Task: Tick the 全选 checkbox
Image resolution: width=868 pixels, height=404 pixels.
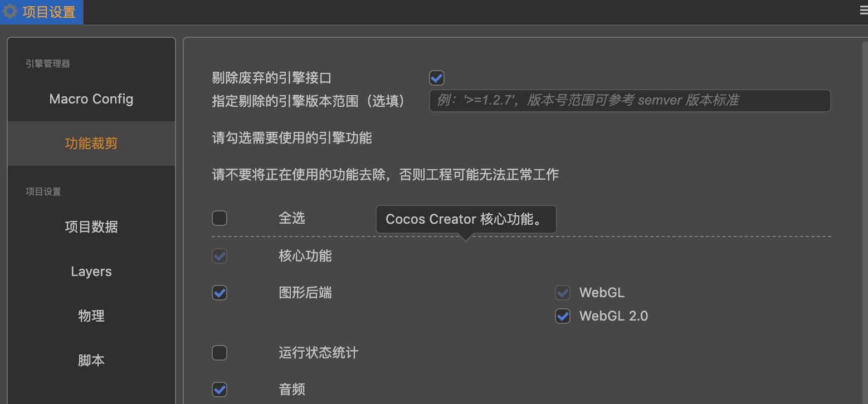Action: (x=220, y=218)
